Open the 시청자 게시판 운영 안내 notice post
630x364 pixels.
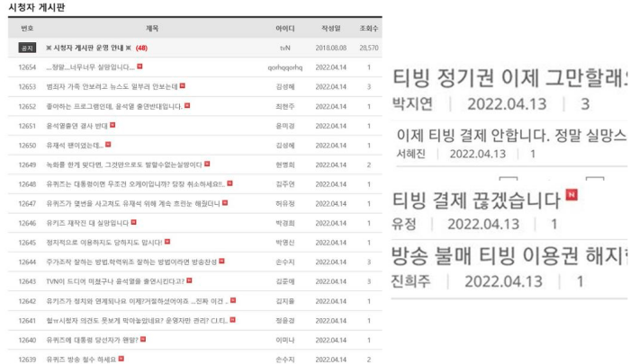pyautogui.click(x=89, y=48)
